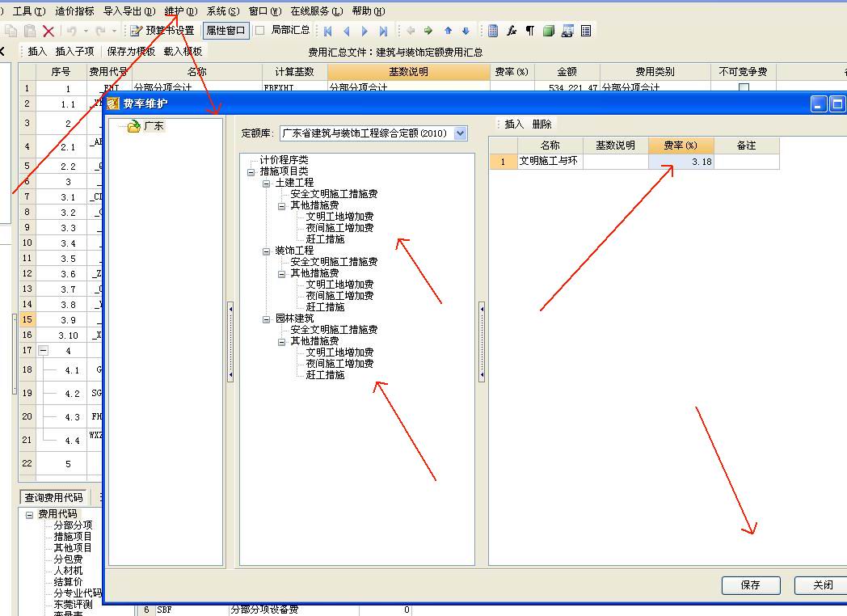Click the redo arrow icon

[100, 31]
